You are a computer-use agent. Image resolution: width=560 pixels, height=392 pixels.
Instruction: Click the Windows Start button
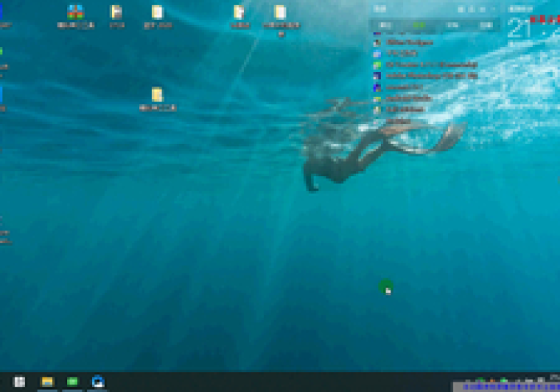click(19, 382)
